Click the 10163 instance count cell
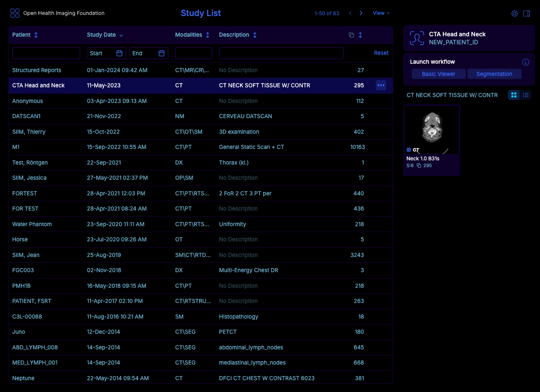The height and width of the screenshot is (392, 540). click(x=357, y=147)
